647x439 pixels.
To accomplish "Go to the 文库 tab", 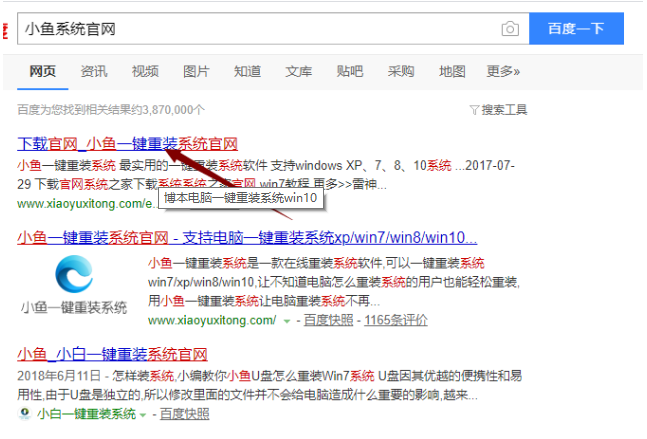I will pos(298,72).
